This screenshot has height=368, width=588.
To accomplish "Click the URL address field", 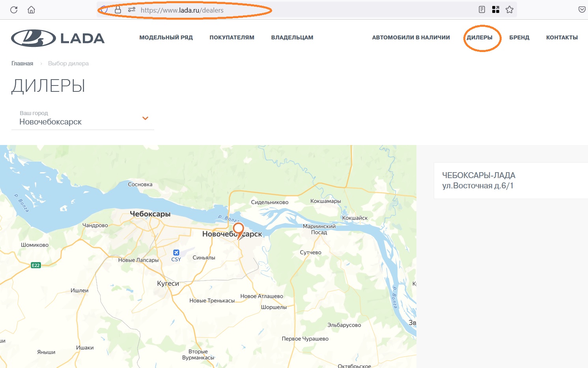I will pos(276,10).
